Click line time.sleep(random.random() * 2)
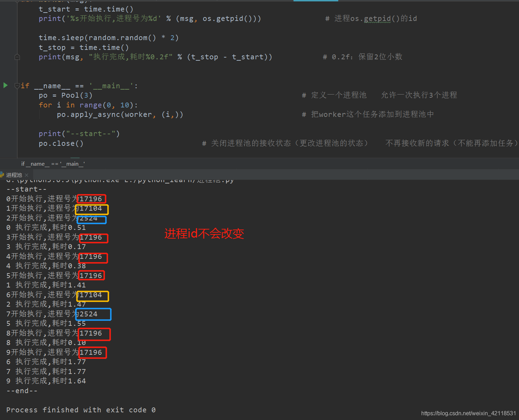 109,38
